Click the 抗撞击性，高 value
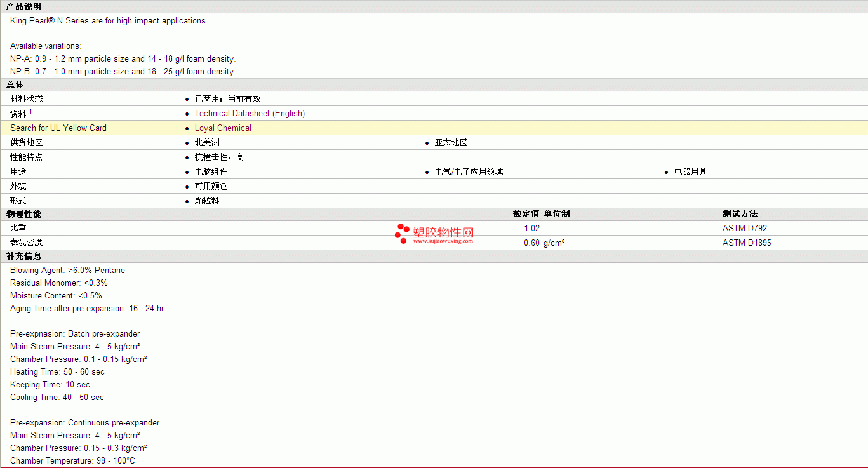Viewport: 868px width, 468px height. (219, 157)
